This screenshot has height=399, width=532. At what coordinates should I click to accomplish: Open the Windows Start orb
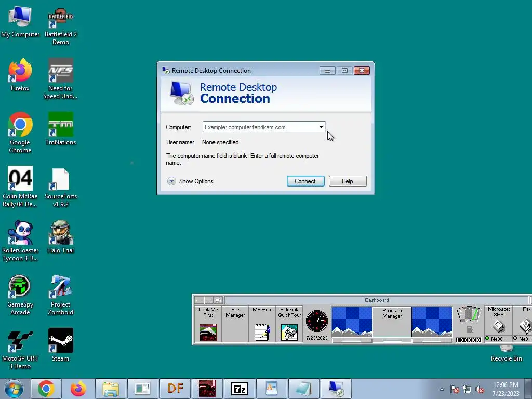[14, 389]
